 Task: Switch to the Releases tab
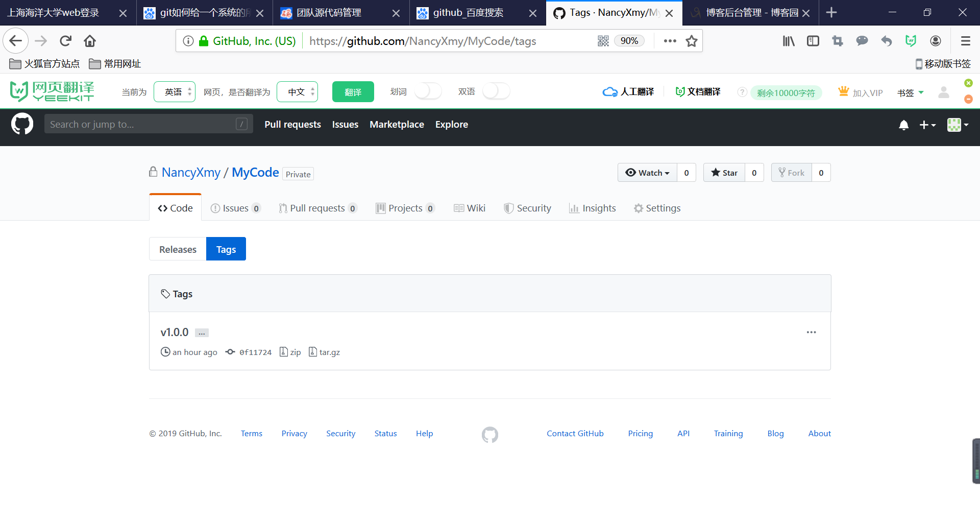click(178, 249)
